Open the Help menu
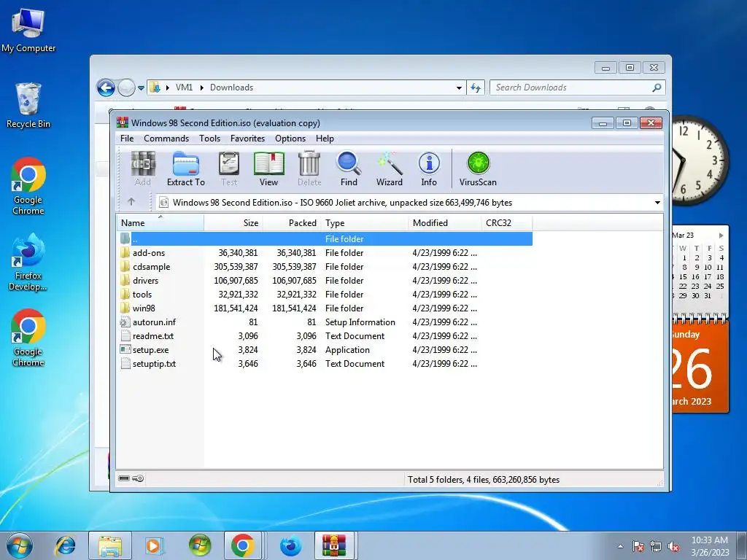 tap(325, 139)
